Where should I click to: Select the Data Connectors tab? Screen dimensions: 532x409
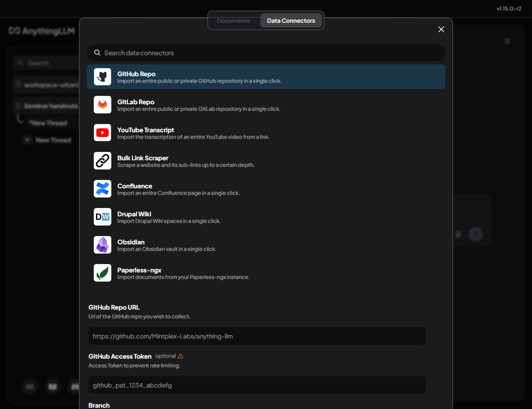tap(291, 21)
